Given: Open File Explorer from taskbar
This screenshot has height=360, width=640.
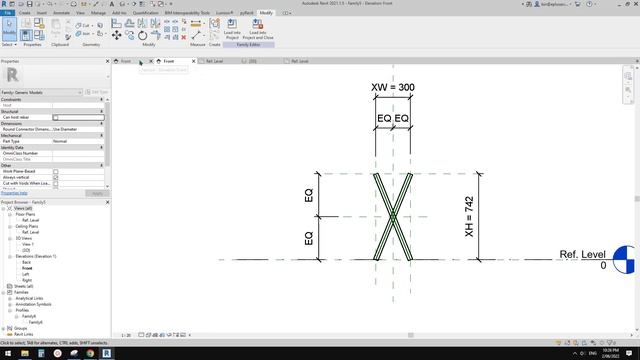Looking at the screenshot, I should 25,353.
